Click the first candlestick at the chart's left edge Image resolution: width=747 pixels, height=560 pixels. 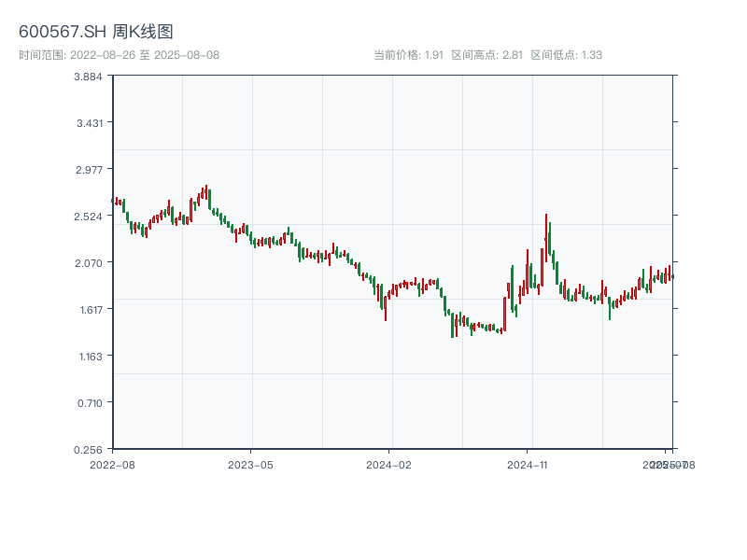tap(113, 201)
